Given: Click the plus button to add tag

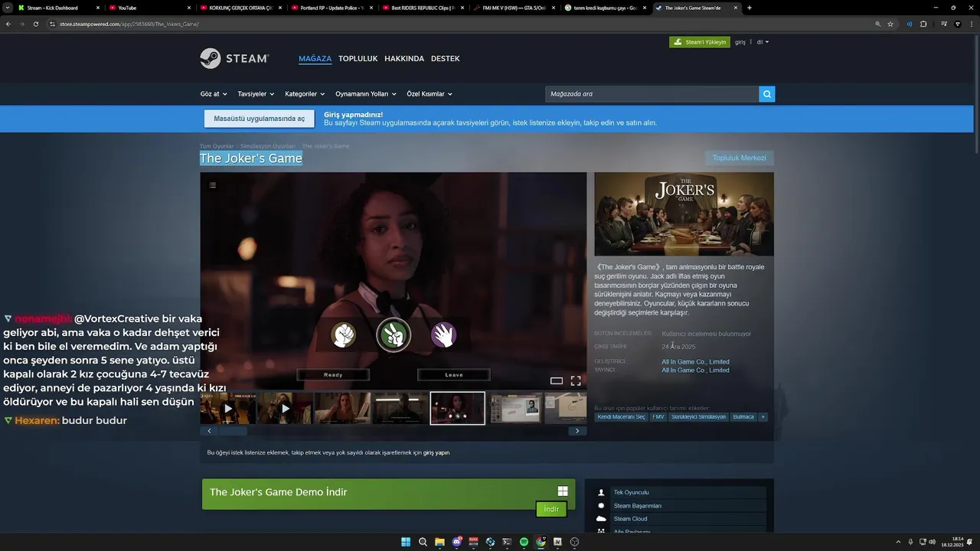Looking at the screenshot, I should point(763,417).
